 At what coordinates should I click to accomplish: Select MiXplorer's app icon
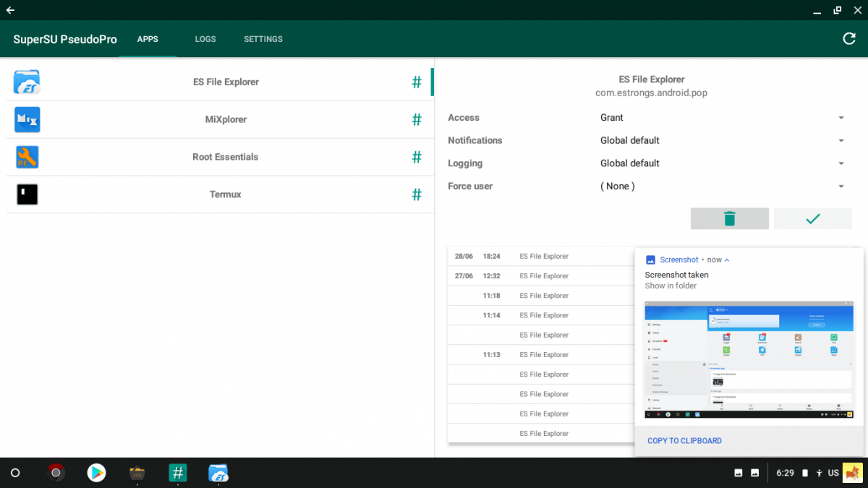[27, 119]
